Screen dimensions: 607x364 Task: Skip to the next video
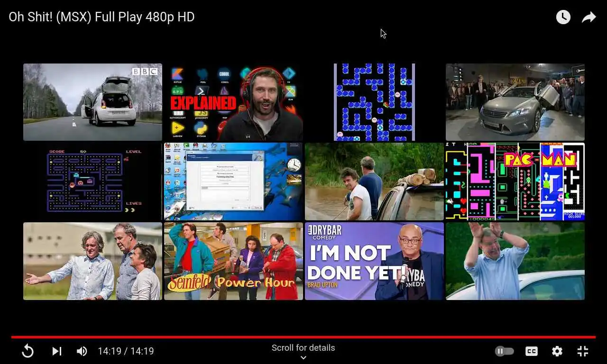click(57, 351)
